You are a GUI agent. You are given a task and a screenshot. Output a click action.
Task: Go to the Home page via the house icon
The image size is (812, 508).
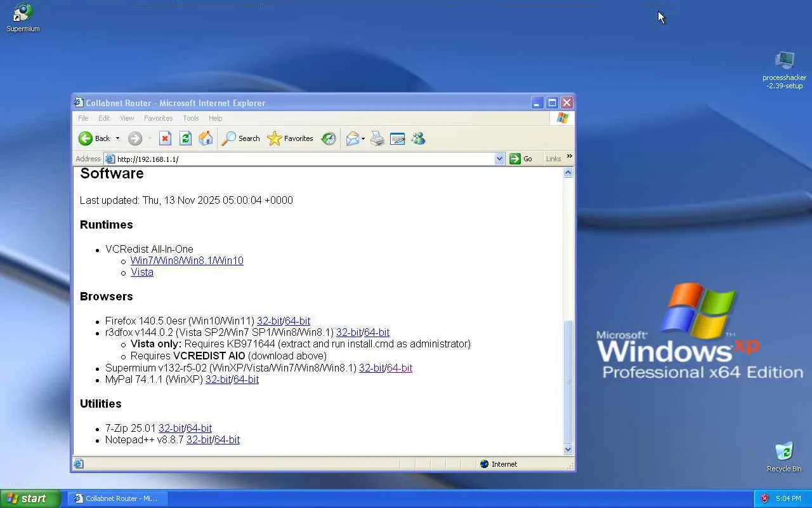coord(206,138)
